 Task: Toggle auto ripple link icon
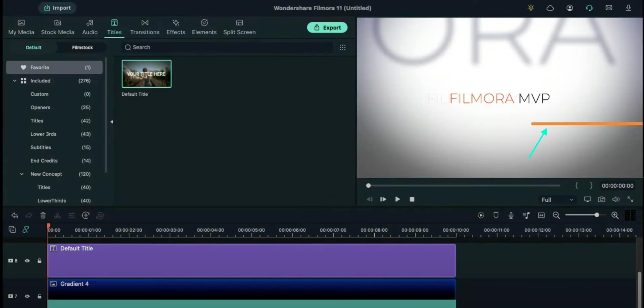[26, 229]
